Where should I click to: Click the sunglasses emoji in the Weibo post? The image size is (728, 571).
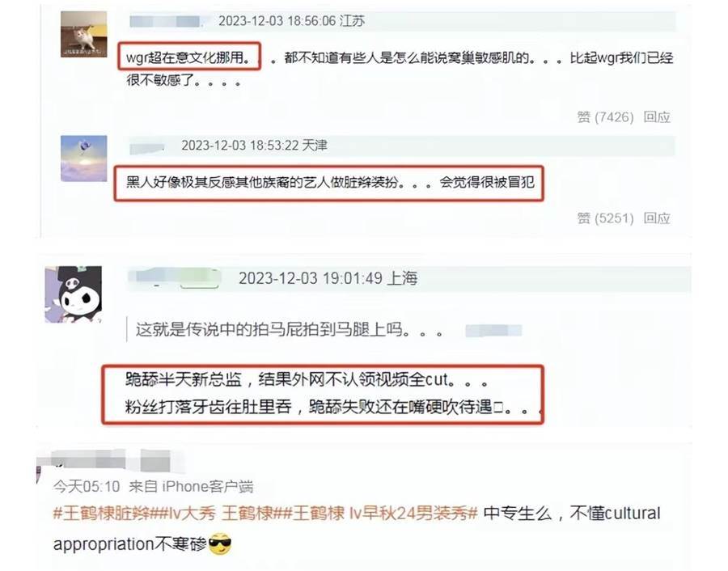point(220,544)
